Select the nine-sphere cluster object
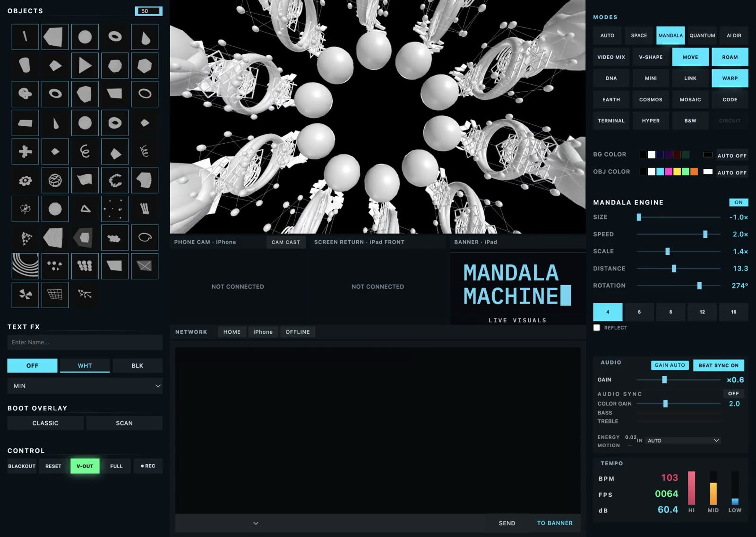Screen dimensions: 756x537 (x=85, y=266)
